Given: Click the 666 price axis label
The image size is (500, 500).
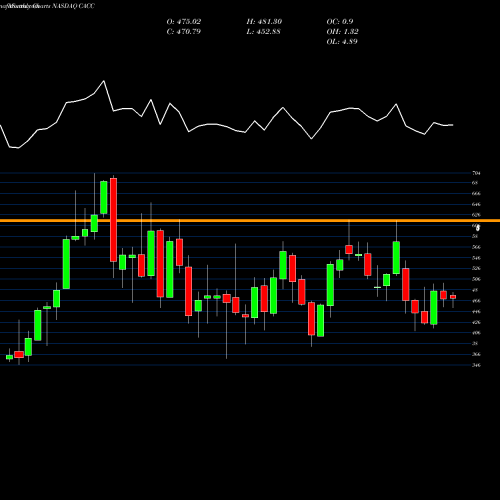Looking at the screenshot, I should [476, 194].
